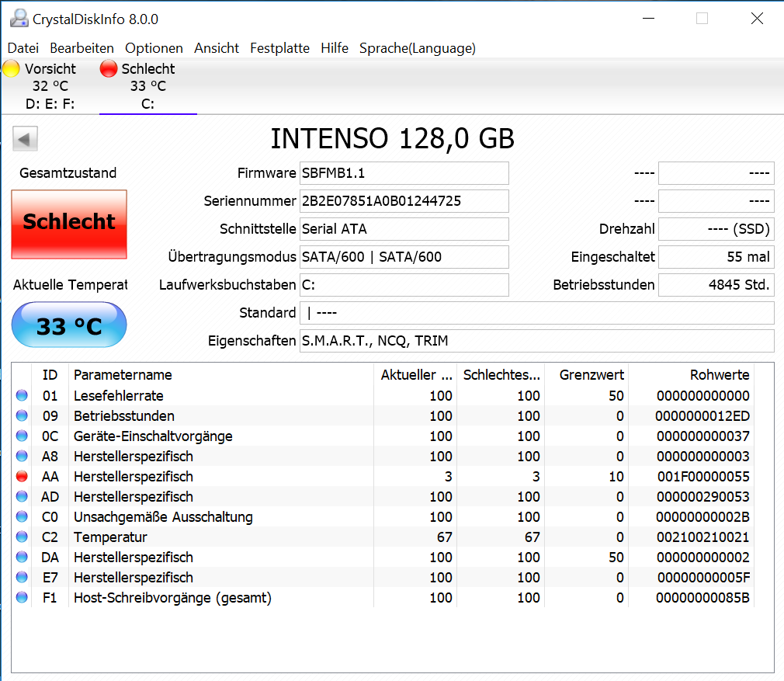Click the Firmware field SBFMB1.1

[404, 173]
